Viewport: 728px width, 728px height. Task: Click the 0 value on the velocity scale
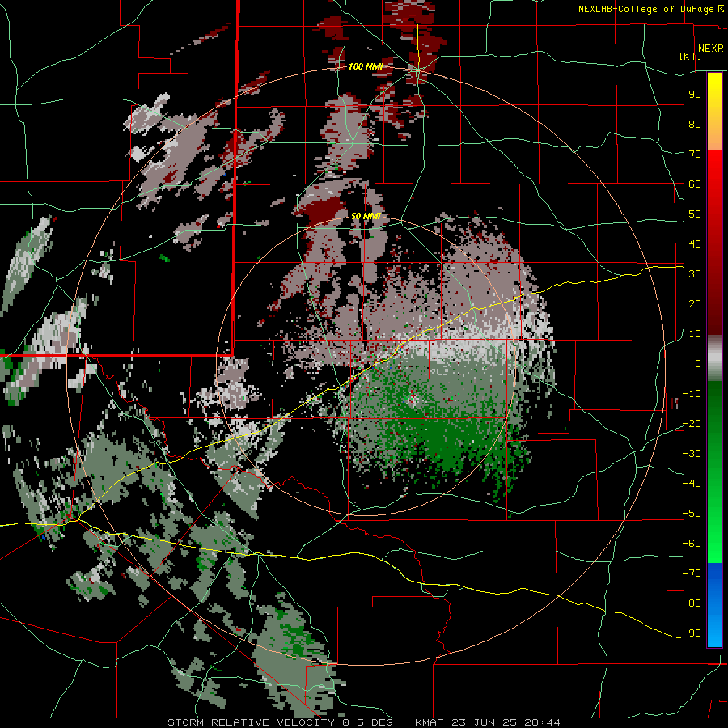(x=698, y=363)
